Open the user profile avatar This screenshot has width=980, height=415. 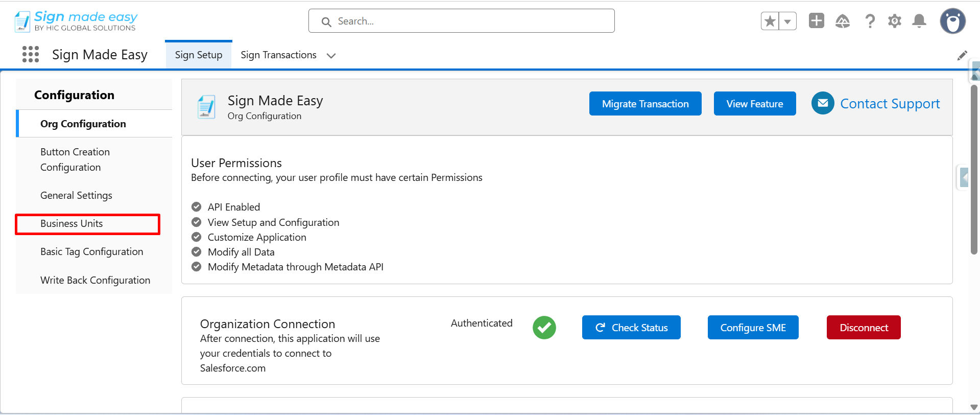coord(953,21)
